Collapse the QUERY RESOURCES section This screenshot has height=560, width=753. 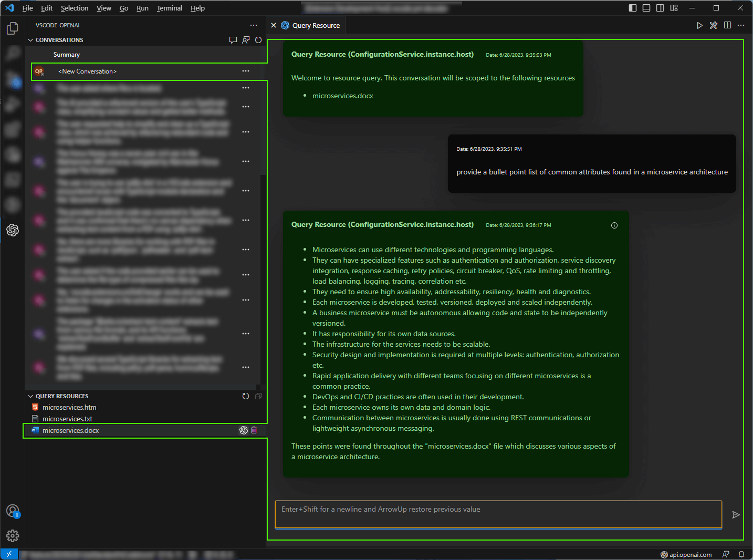point(30,396)
